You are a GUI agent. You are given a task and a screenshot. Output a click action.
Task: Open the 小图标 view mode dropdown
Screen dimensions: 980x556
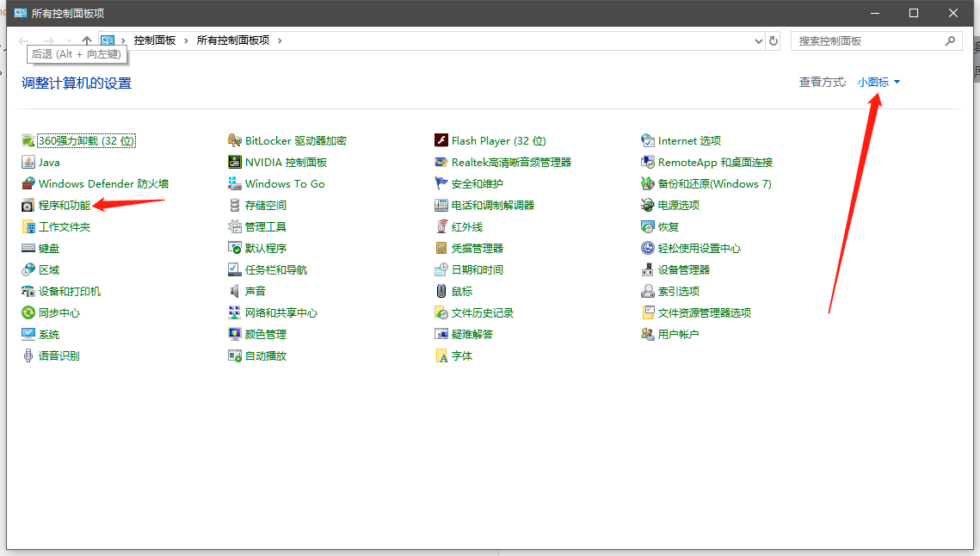(x=878, y=82)
